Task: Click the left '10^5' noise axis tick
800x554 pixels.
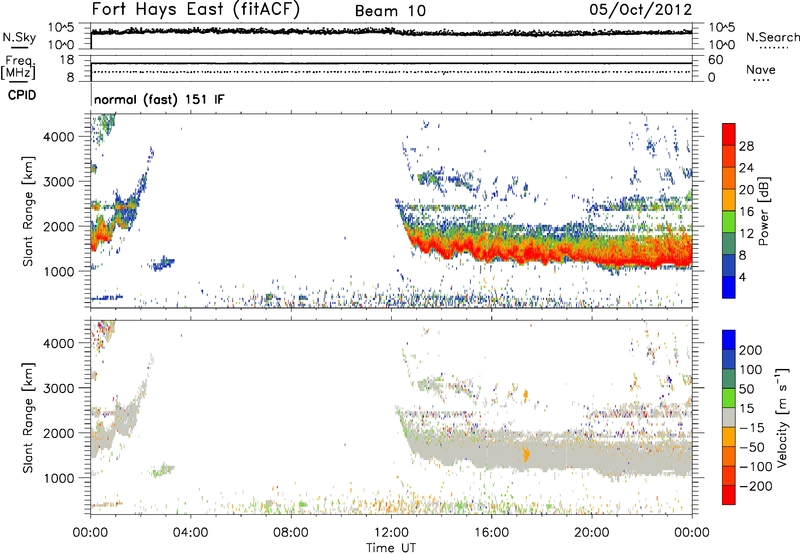Action: tap(61, 28)
